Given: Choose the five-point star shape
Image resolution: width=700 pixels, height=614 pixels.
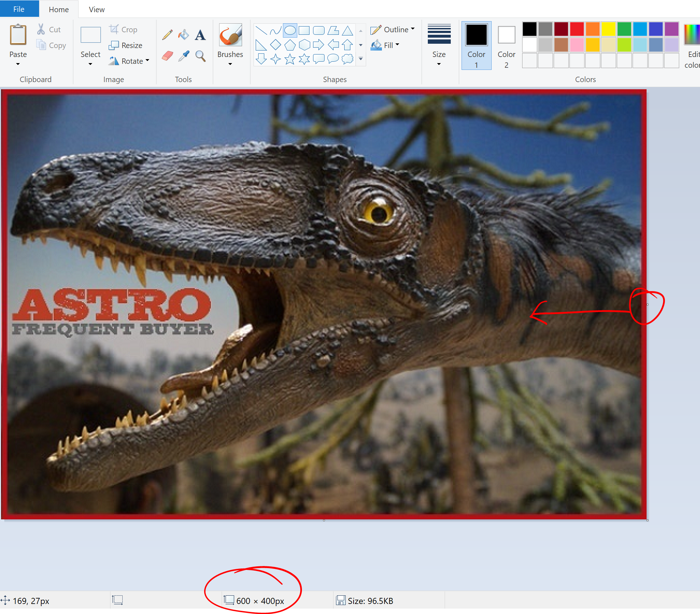Looking at the screenshot, I should (290, 59).
